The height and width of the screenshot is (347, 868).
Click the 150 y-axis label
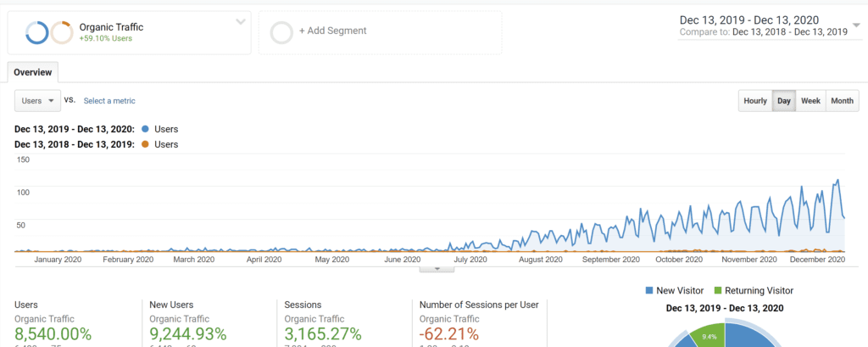click(x=24, y=160)
